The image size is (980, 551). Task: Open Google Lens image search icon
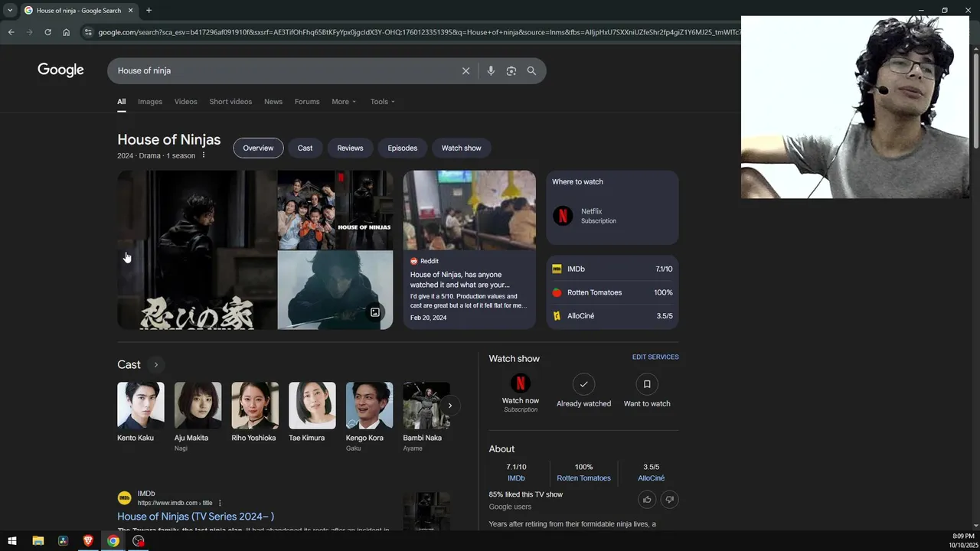(511, 70)
